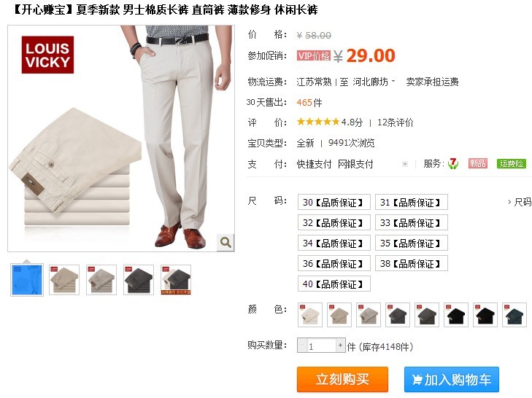Click the red 新品 service badge
The image size is (532, 398).
[478, 164]
